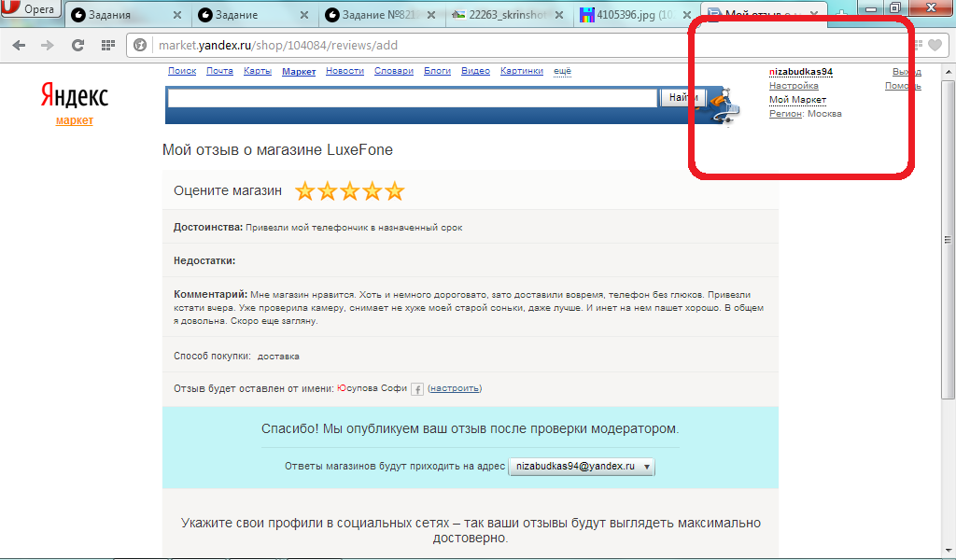
Task: Close the 'Задания' tab
Action: pyautogui.click(x=177, y=15)
